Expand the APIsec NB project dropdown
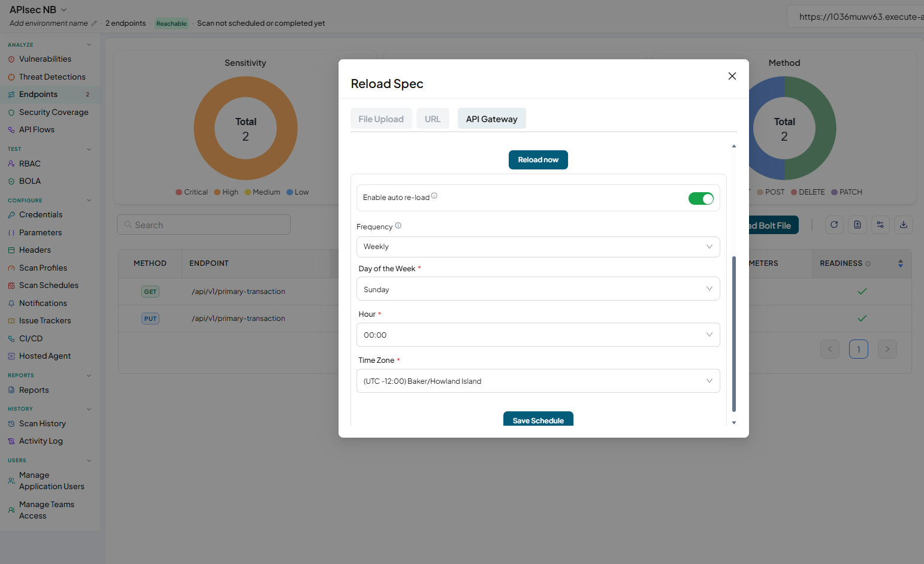This screenshot has height=564, width=924. tap(64, 10)
